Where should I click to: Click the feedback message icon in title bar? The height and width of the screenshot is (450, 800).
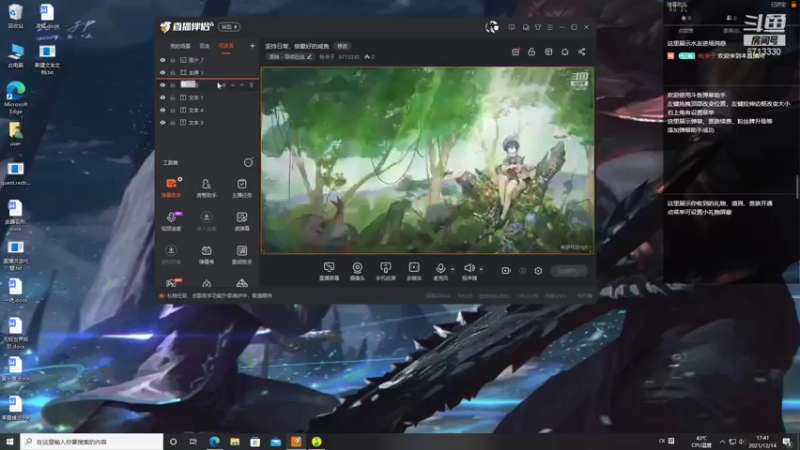coord(511,27)
